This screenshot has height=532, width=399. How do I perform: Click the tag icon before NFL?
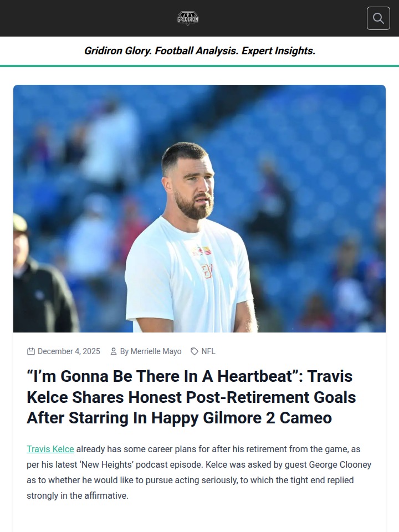click(x=195, y=351)
